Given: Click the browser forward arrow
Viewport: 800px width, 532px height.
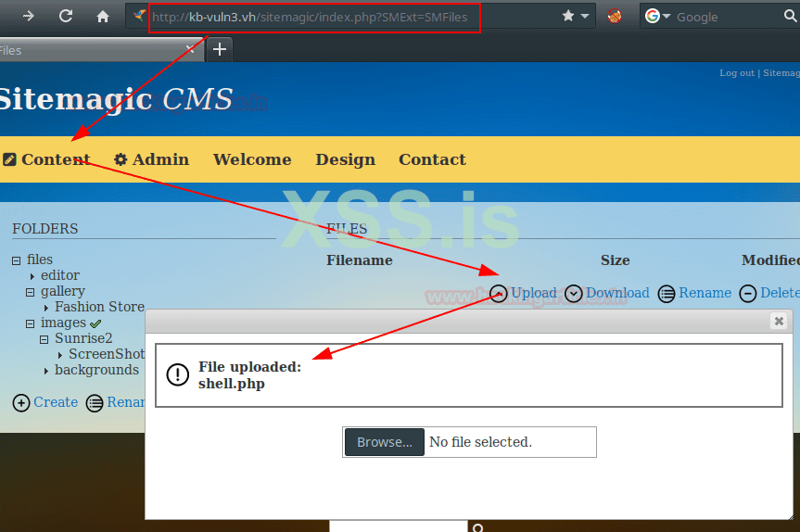Looking at the screenshot, I should coord(29,17).
